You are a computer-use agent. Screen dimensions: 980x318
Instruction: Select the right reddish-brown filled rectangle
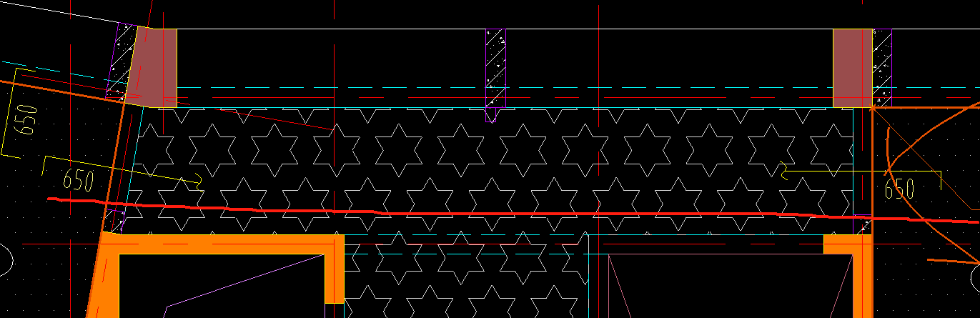coord(853,69)
